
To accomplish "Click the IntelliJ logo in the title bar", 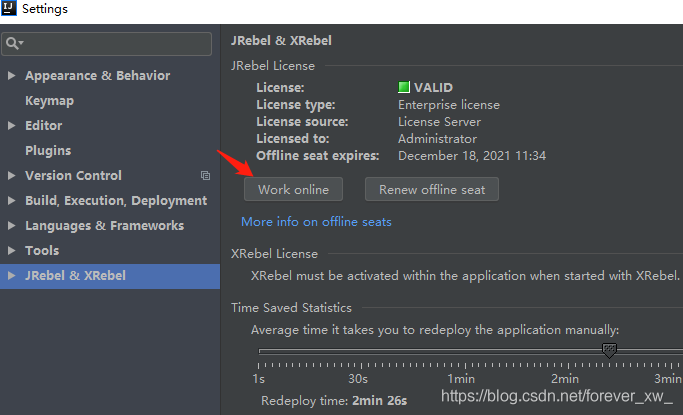I will [8, 8].
